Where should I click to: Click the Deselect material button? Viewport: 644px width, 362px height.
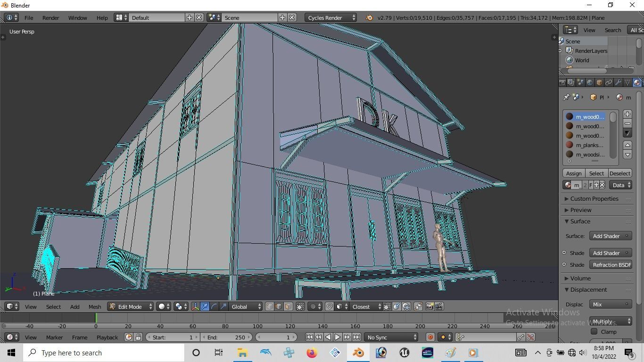(619, 173)
